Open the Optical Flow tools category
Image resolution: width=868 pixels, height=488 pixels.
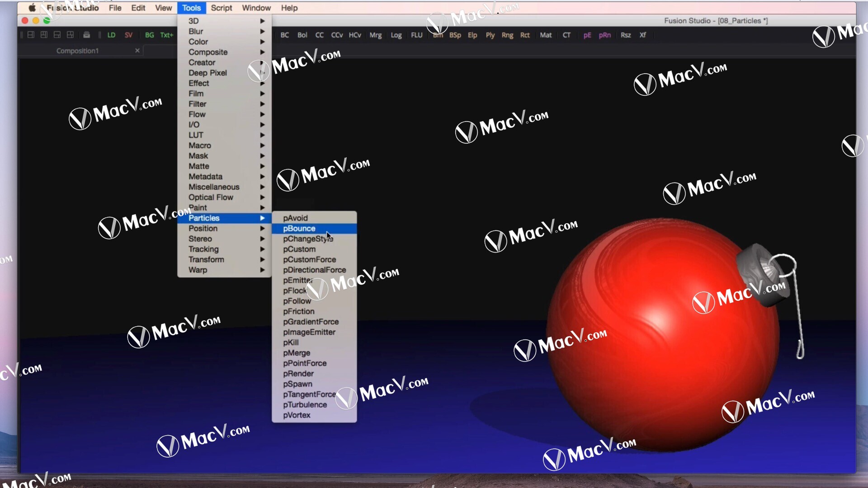224,197
